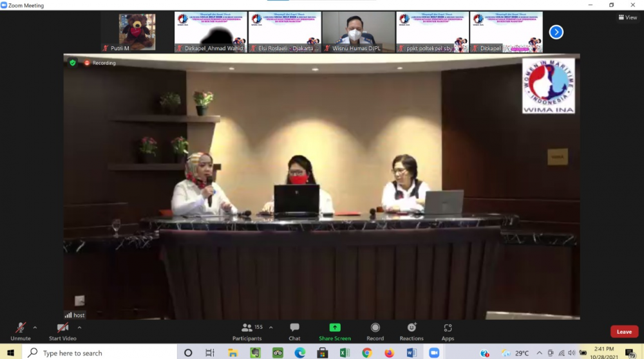Select the Ditkapel participant thumbnail
Viewport: 644px width, 359px height.
[x=506, y=32]
